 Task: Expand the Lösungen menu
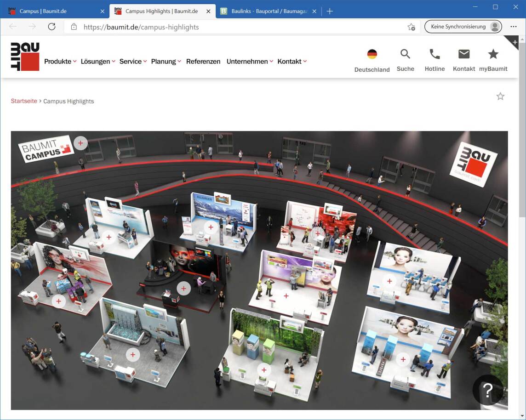[98, 61]
